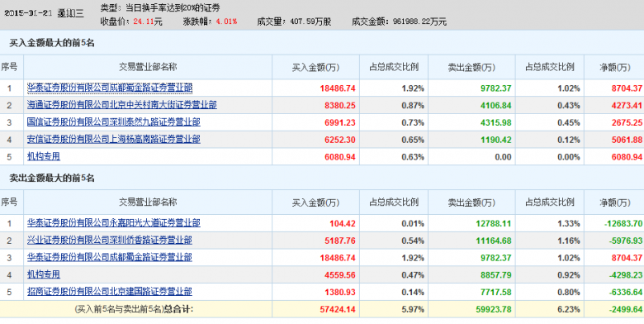This screenshot has width=644, height=324.
Task: Select sell ratio 0.12% in 安信证券 row
Action: point(569,141)
